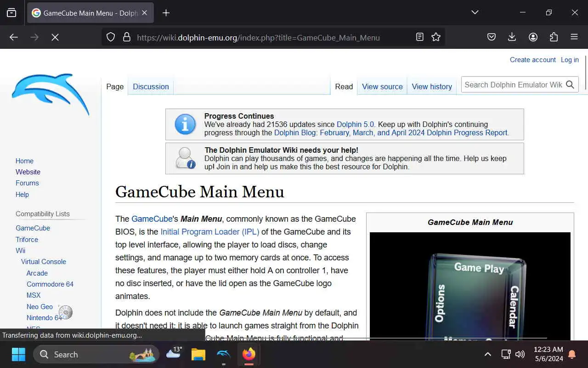Open network status tray icon
This screenshot has width=588, height=368.
pos(506,354)
